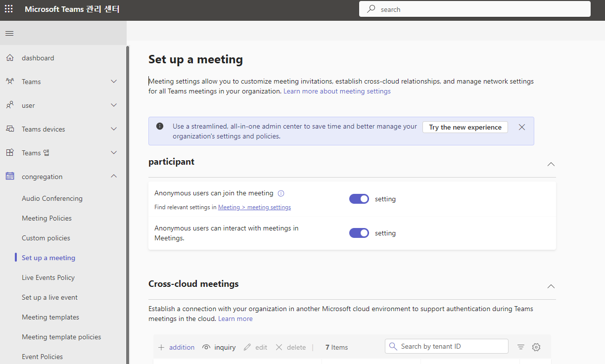Click the Teams apps icon
Screen dimensions: 605x364
click(x=10, y=153)
